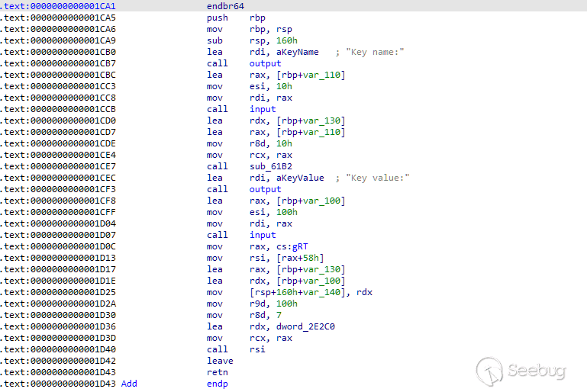The width and height of the screenshot is (587, 392).
Task: Click var_100 in lea rdx at 1D1E
Action: [x=321, y=281]
